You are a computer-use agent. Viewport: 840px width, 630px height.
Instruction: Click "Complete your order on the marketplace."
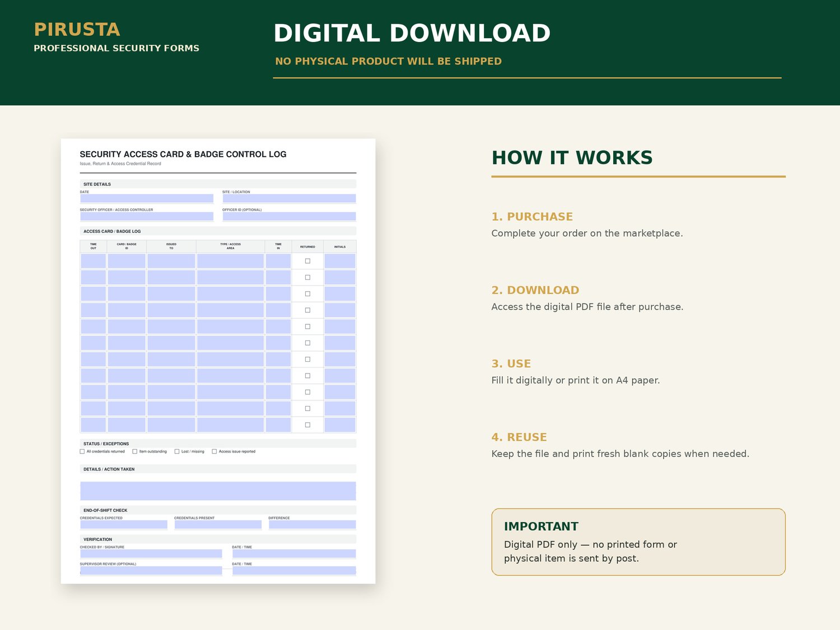pyautogui.click(x=587, y=234)
